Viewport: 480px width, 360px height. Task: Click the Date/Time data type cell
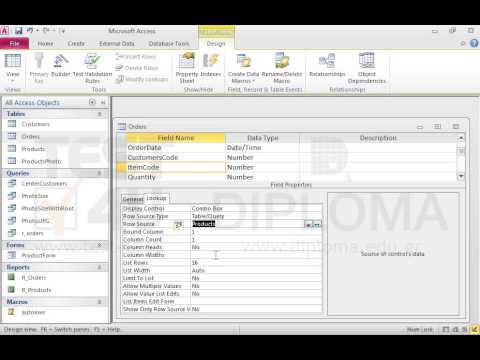tap(263, 148)
